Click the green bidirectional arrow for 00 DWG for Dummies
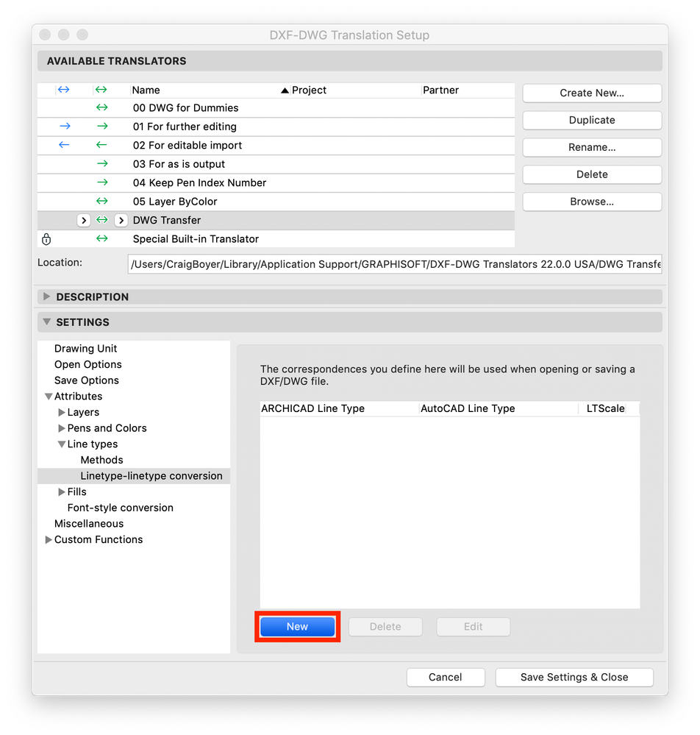This screenshot has width=700, height=735. [101, 107]
